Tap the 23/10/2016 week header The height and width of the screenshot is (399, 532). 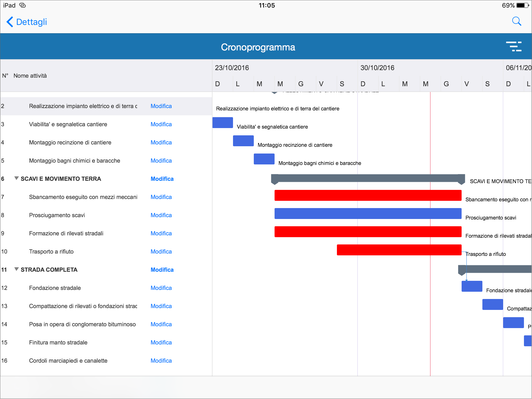coord(232,68)
